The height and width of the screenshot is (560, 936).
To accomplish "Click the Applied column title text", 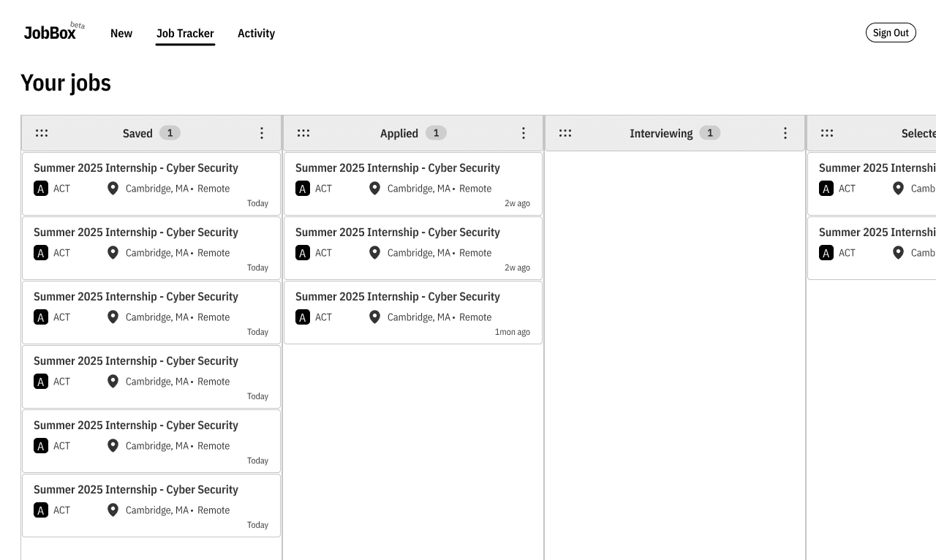I will point(399,133).
